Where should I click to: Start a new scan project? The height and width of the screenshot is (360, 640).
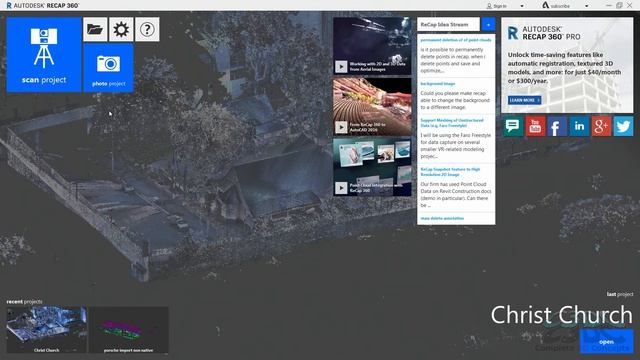coord(44,55)
